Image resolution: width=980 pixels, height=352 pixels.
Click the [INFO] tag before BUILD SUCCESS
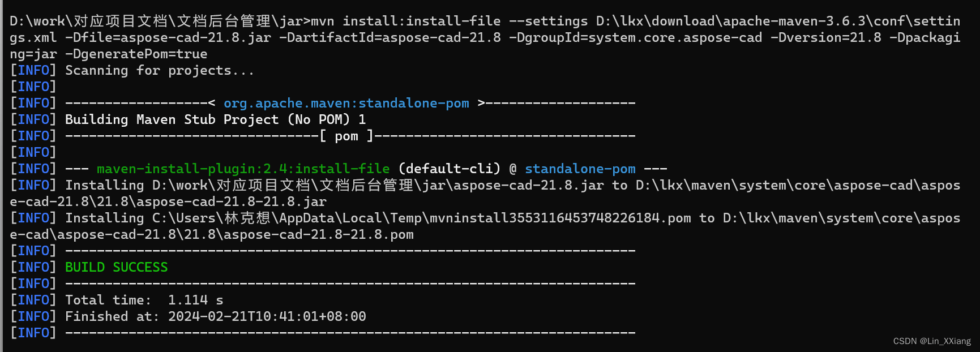pyautogui.click(x=33, y=267)
